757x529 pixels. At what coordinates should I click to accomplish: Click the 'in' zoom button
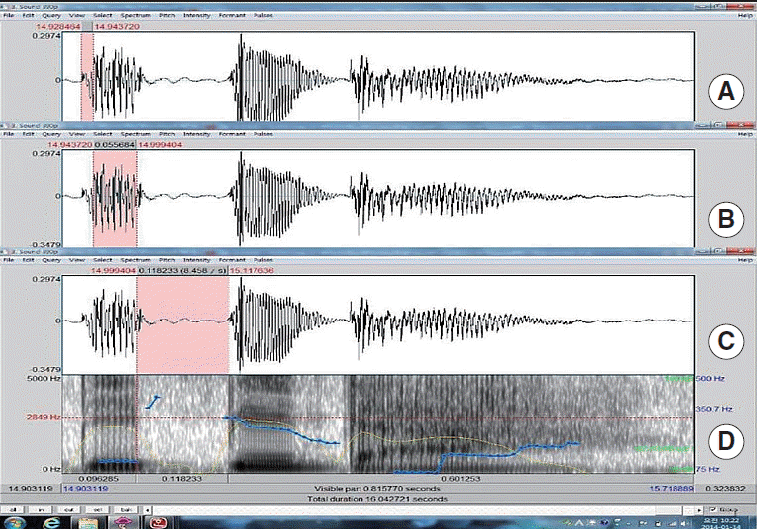click(x=40, y=509)
